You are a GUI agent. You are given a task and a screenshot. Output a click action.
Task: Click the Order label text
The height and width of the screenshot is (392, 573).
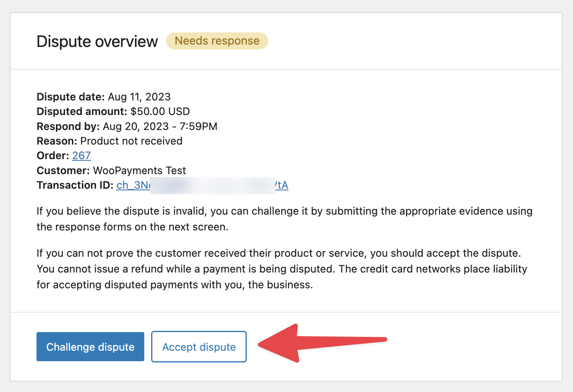point(53,156)
